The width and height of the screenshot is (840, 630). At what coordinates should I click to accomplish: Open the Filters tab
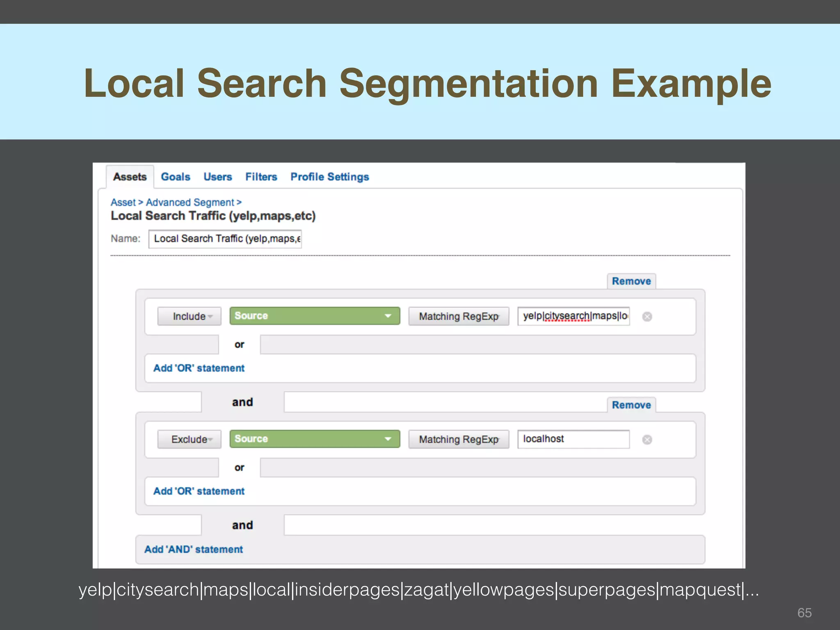[261, 177]
